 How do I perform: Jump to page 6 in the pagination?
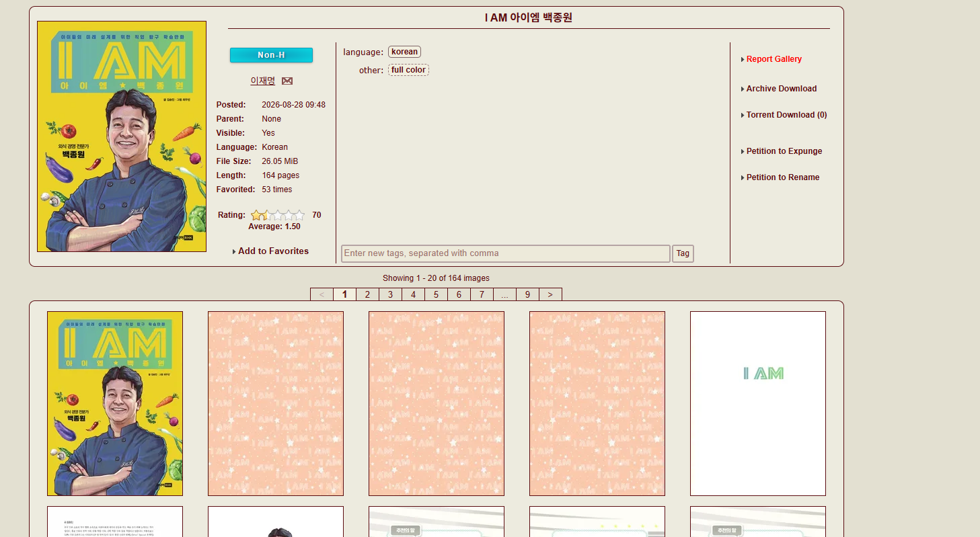pos(459,294)
